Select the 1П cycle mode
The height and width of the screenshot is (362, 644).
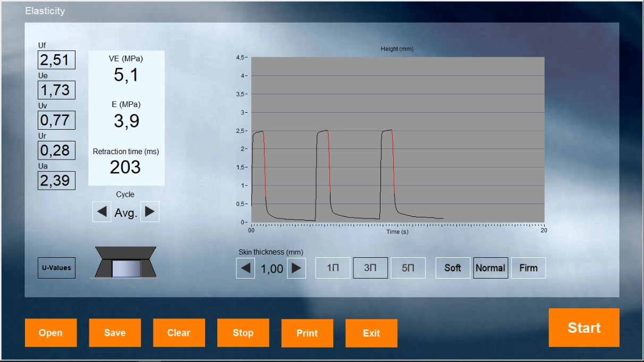[333, 268]
